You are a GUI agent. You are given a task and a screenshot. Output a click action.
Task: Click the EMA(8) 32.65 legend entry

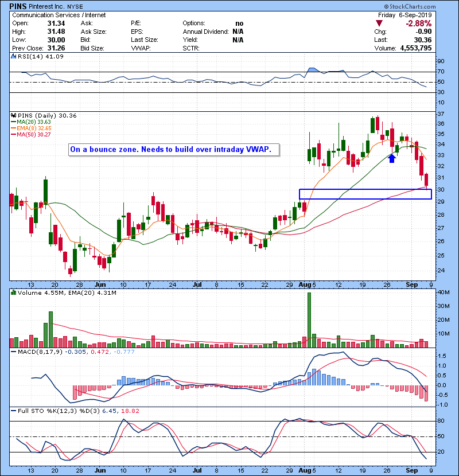[x=31, y=128]
